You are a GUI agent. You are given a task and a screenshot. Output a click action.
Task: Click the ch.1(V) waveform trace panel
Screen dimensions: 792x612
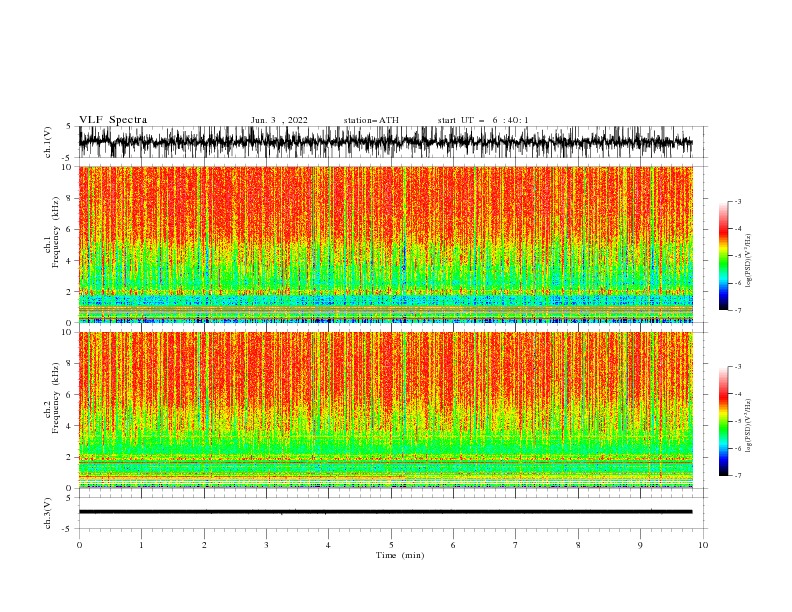click(393, 142)
